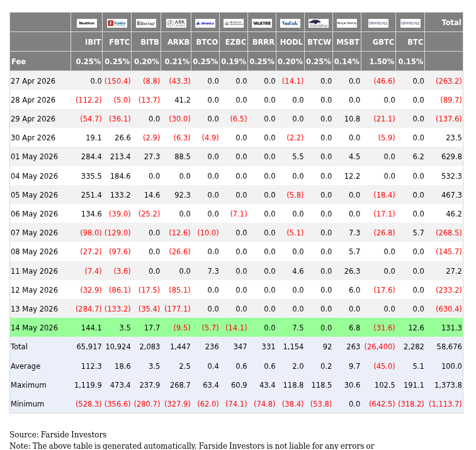Click the 0.15% BTC fee cell
The width and height of the screenshot is (476, 450).
coord(411,61)
